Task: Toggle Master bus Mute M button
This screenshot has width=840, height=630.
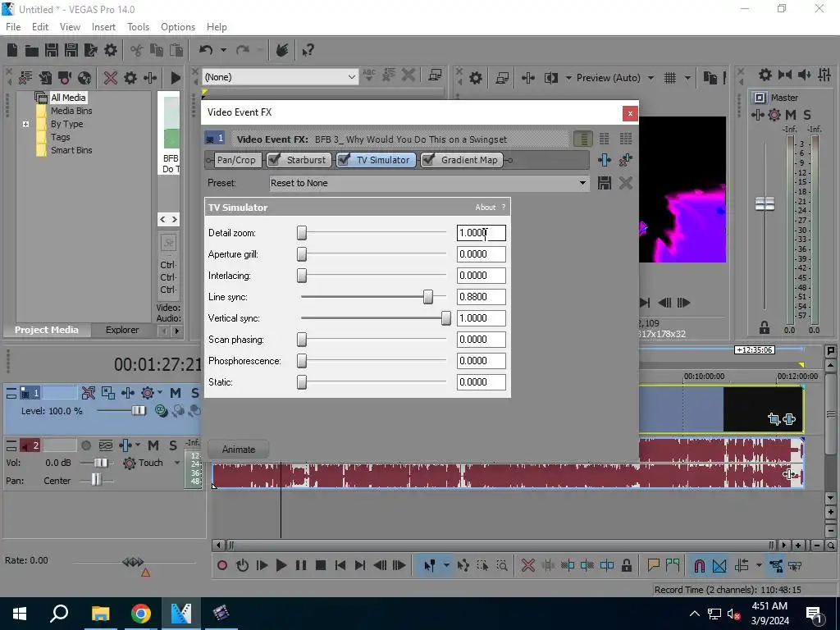Action: (791, 115)
